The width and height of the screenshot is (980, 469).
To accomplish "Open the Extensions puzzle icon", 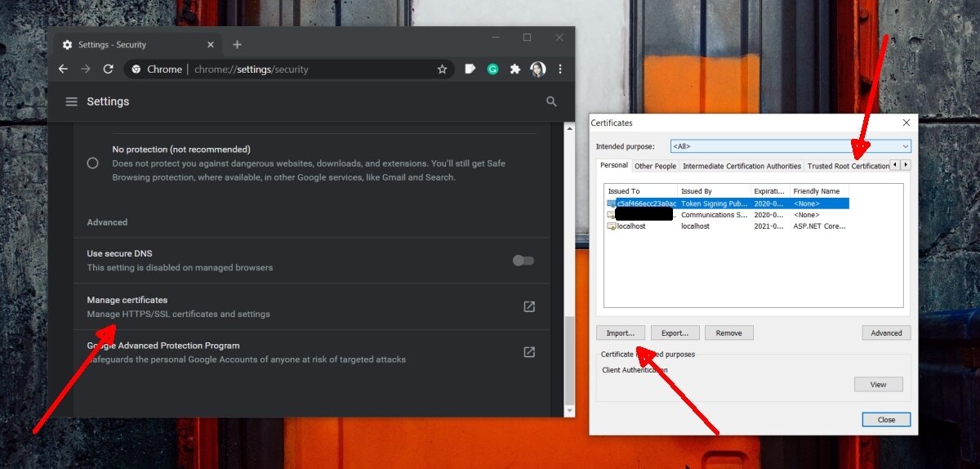I will tap(514, 69).
